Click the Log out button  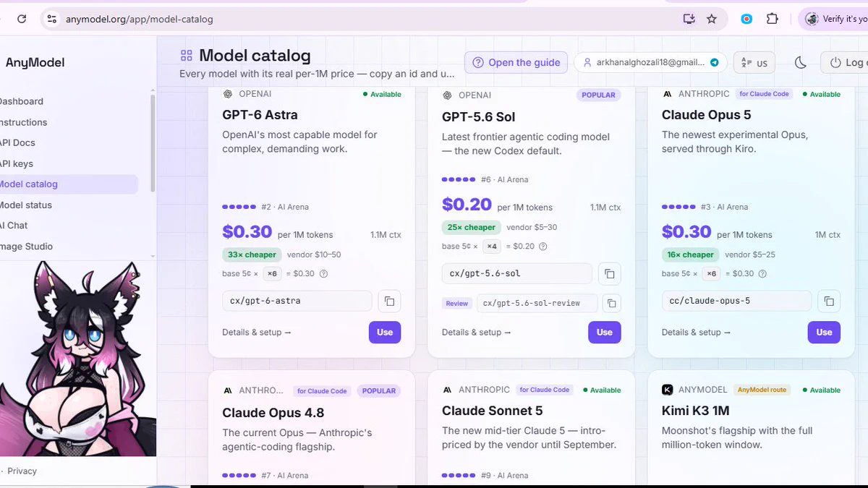pos(845,62)
